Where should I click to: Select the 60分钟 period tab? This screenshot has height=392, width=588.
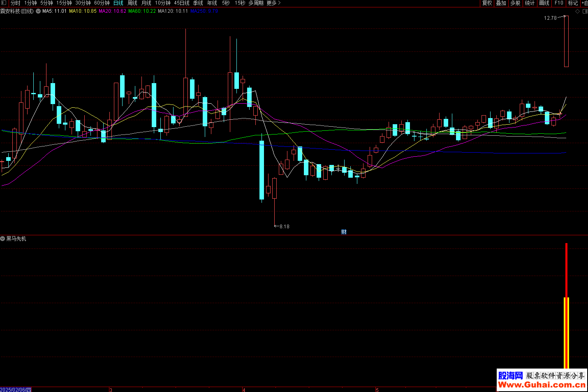pos(102,3)
